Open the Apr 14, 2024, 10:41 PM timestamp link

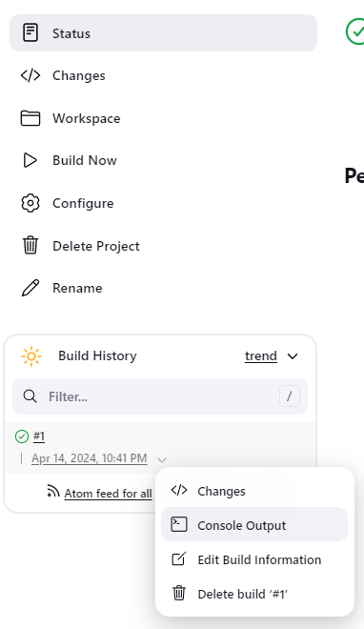tap(90, 458)
